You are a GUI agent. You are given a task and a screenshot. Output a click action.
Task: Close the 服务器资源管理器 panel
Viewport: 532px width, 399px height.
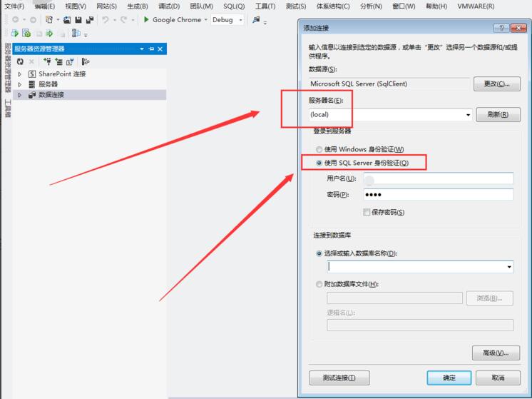point(160,49)
